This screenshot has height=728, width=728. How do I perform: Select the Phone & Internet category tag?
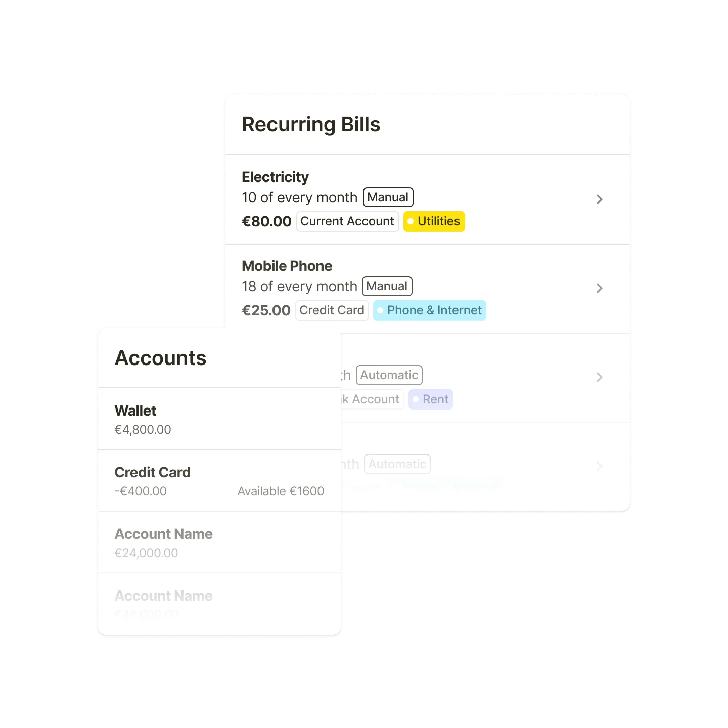pos(429,310)
